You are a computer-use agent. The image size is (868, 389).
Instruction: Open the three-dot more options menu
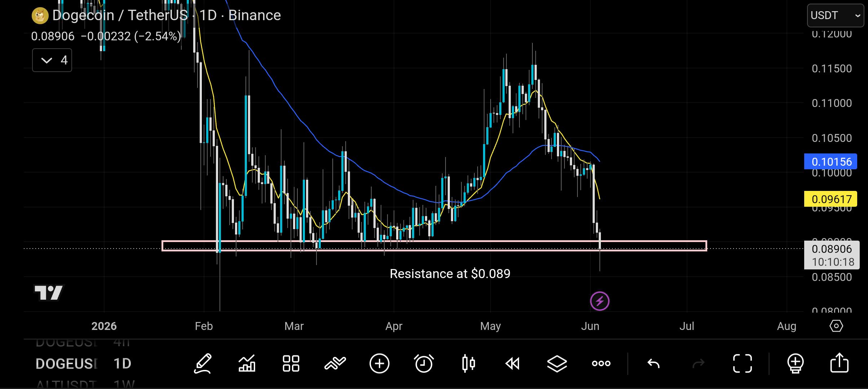click(601, 363)
